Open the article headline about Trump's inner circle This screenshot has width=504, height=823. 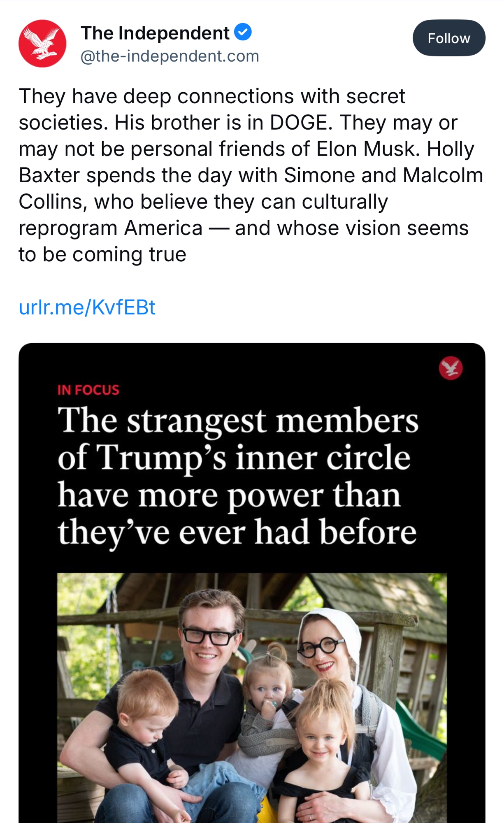coord(237,476)
